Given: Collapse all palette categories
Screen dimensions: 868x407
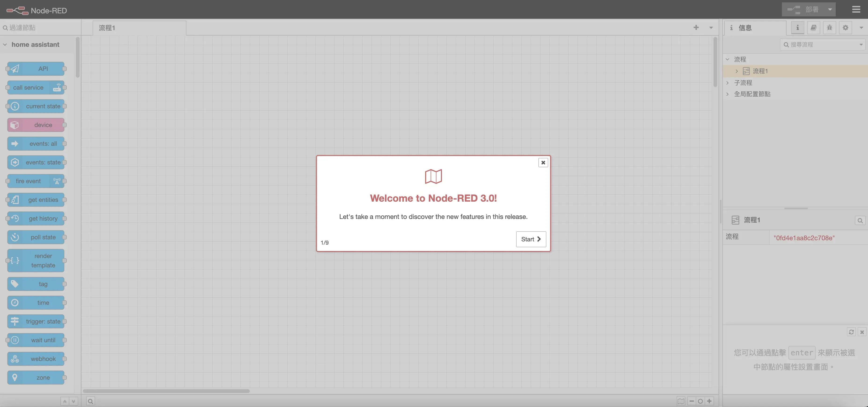Looking at the screenshot, I should 65,401.
